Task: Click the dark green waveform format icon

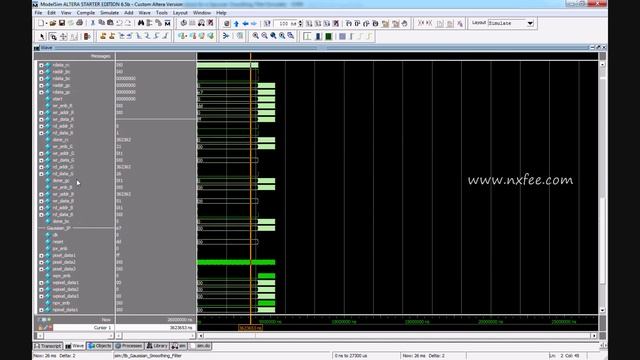Action: [329, 36]
